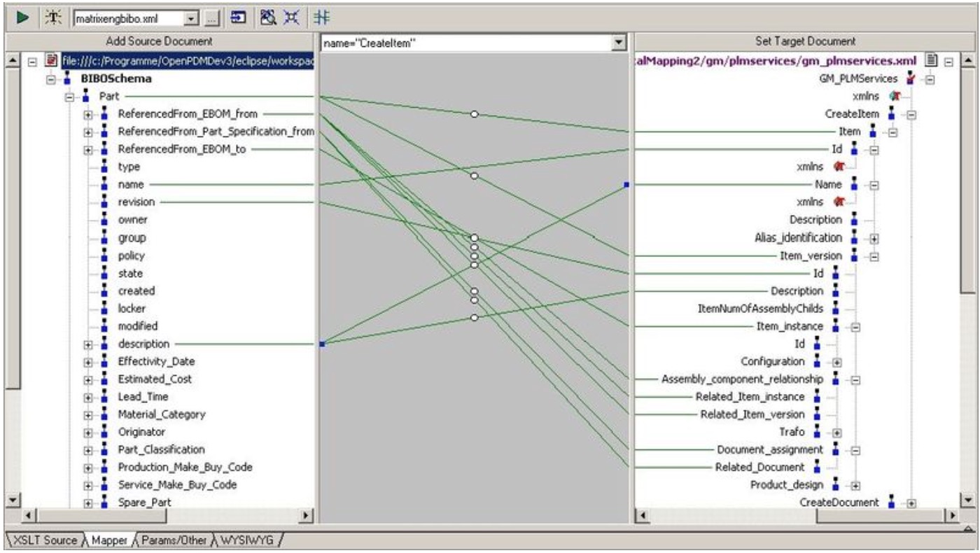Open the WYSIWYG tab
This screenshot has height=553, width=980.
251,540
